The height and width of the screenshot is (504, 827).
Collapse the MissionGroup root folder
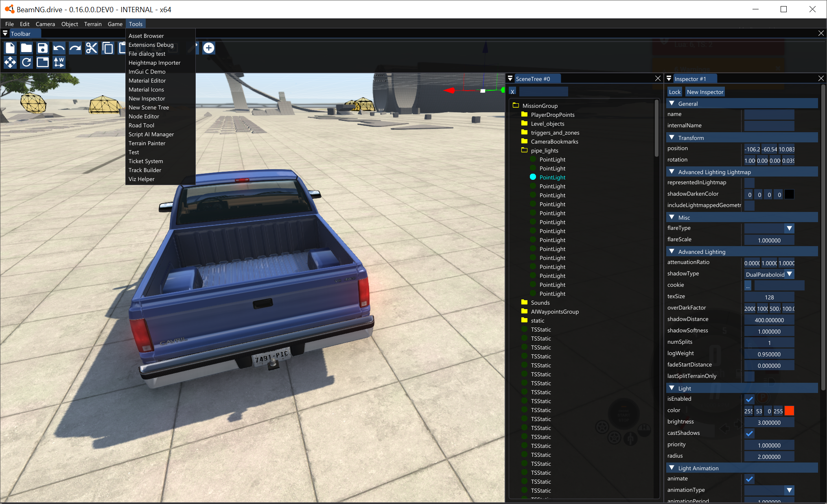click(x=516, y=105)
